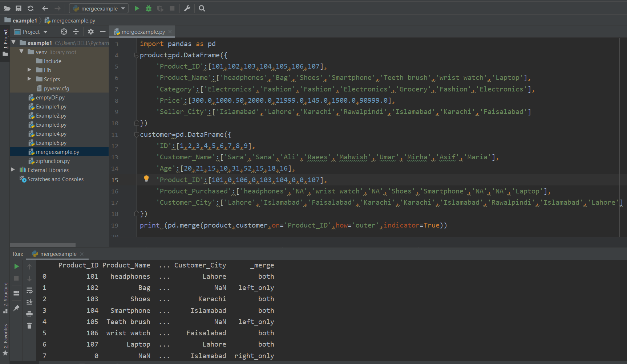Synchronize files with the reload icon
Image resolution: width=627 pixels, height=364 pixels.
click(31, 8)
